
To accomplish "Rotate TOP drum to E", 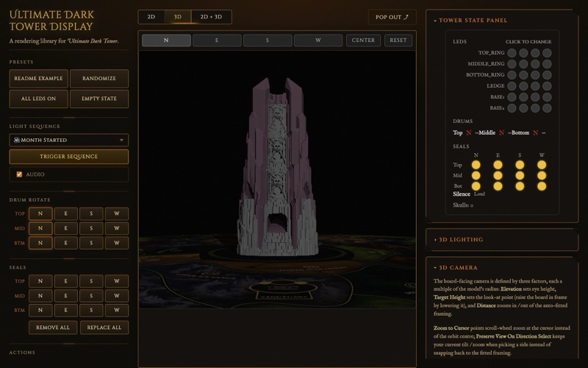I will tap(65, 213).
